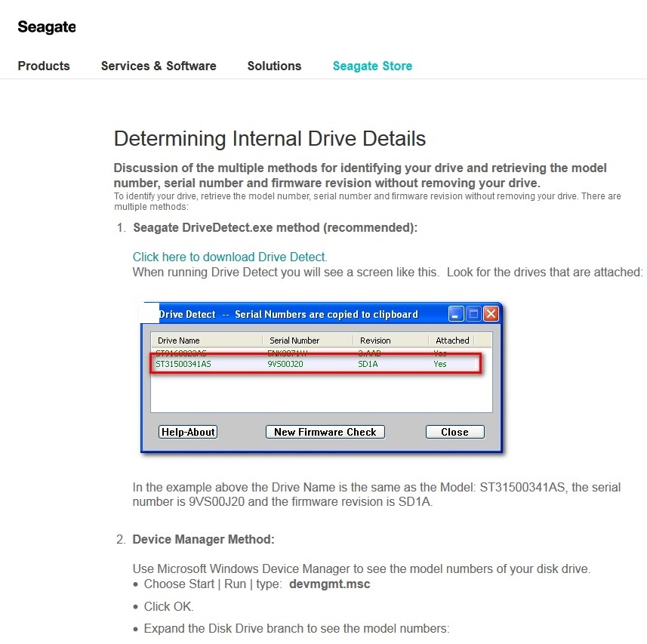The width and height of the screenshot is (647, 644).
Task: Open the Products menu
Action: tap(44, 66)
